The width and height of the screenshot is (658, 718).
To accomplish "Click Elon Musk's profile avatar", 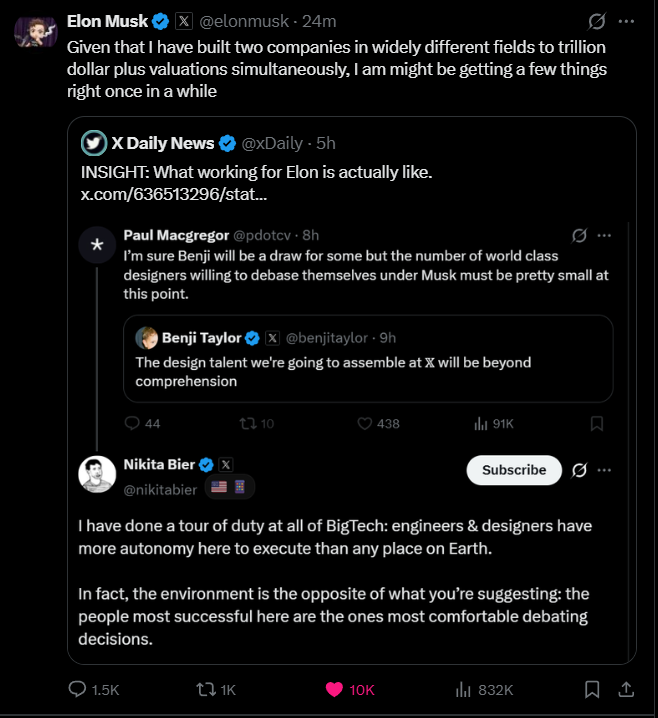I will pyautogui.click(x=35, y=30).
